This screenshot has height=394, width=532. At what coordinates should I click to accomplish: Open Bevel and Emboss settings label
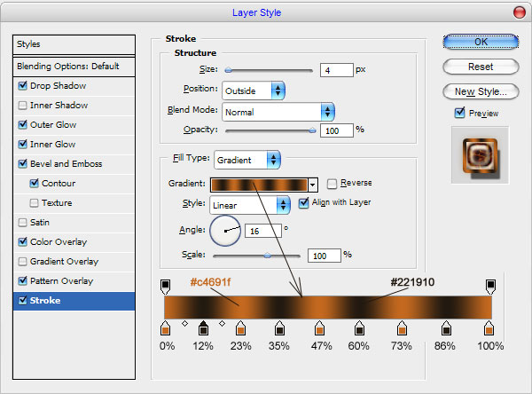[x=66, y=163]
